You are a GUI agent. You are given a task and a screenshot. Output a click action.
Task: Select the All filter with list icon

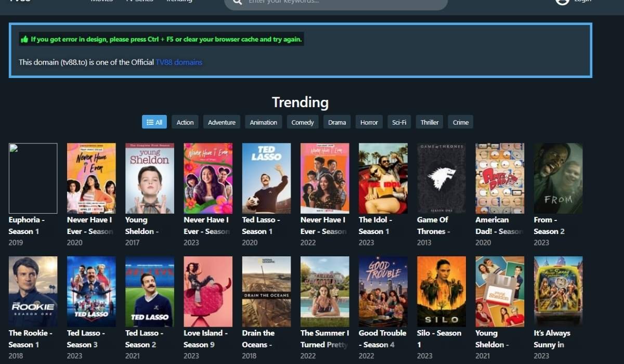point(154,122)
